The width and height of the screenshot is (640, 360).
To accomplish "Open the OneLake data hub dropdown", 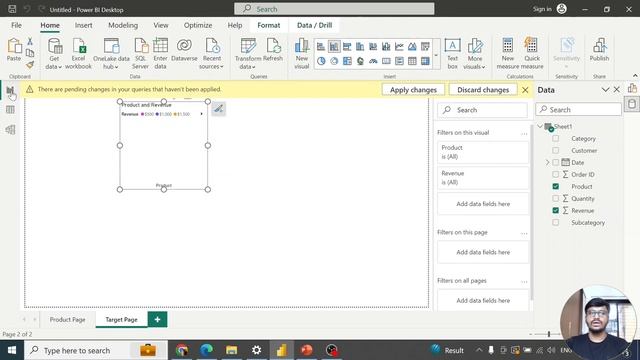I will pos(111,53).
